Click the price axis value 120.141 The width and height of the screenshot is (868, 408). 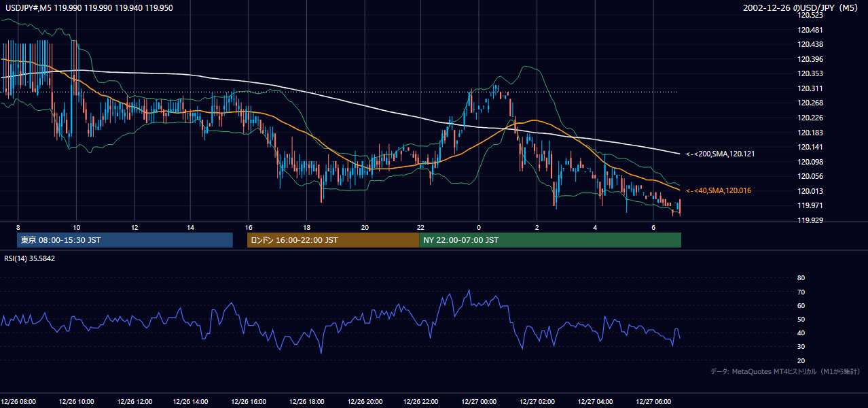click(811, 147)
